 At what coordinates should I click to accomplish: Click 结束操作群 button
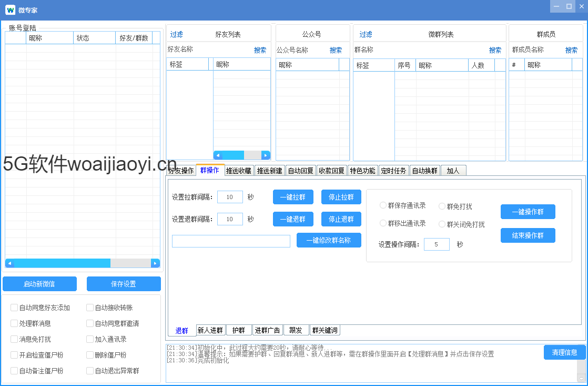[528, 235]
